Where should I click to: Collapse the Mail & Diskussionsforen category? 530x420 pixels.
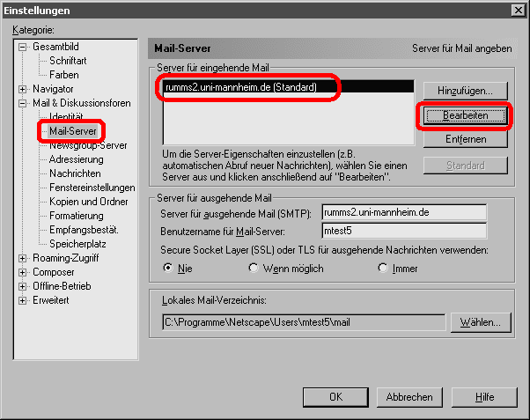(x=22, y=103)
